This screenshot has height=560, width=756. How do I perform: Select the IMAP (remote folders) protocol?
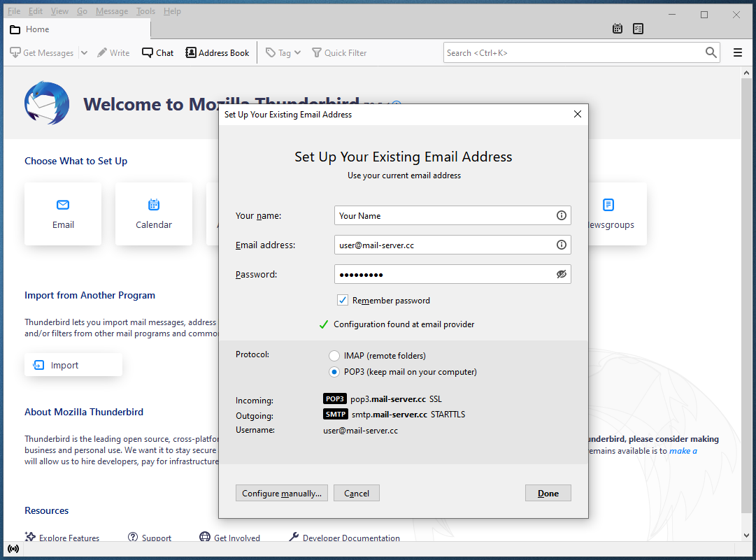pos(334,356)
